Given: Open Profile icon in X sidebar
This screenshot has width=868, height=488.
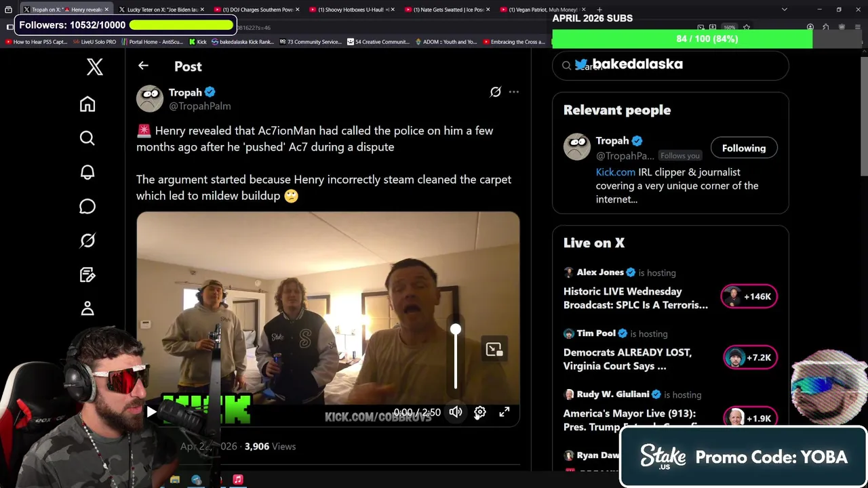Looking at the screenshot, I should [x=87, y=308].
